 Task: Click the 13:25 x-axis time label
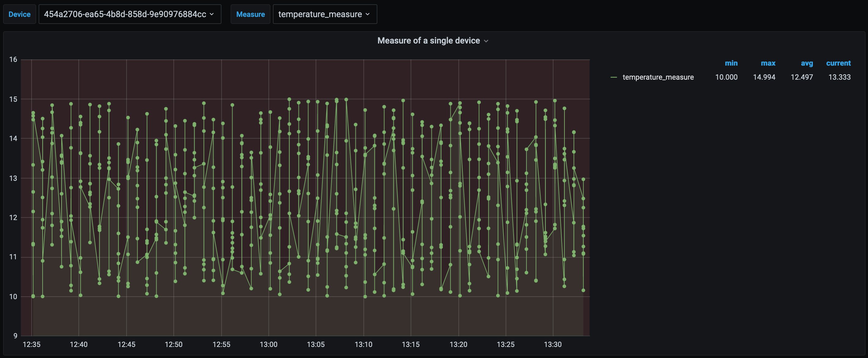click(x=506, y=345)
